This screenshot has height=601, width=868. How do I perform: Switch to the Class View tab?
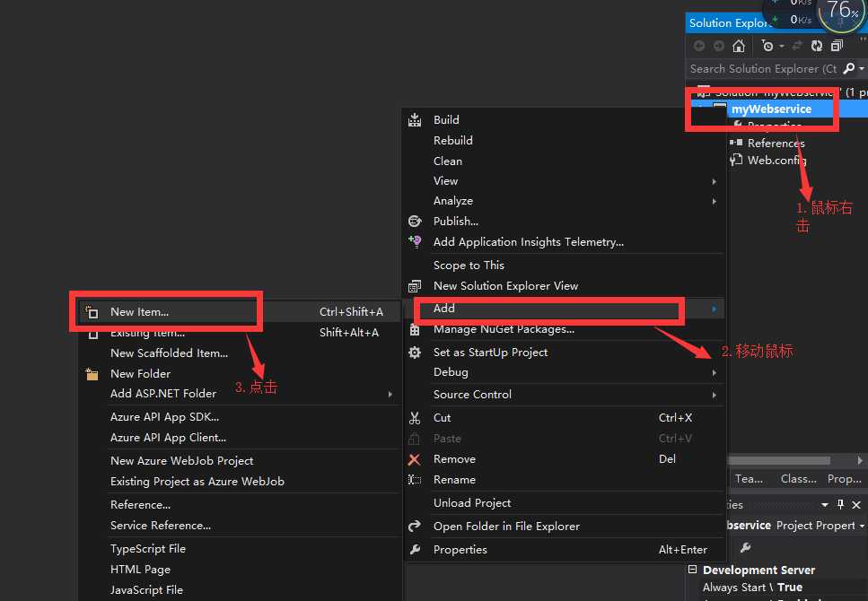coord(798,479)
